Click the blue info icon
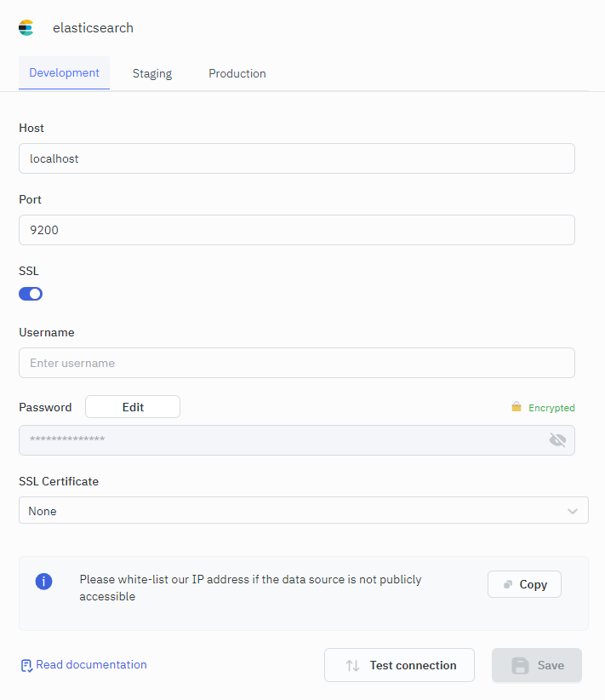The width and height of the screenshot is (605, 700). click(x=43, y=582)
